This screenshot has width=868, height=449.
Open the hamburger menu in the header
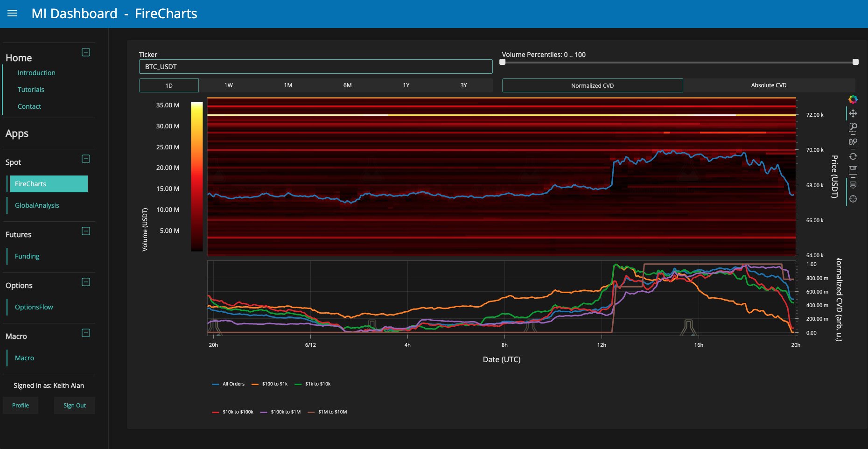(x=12, y=14)
